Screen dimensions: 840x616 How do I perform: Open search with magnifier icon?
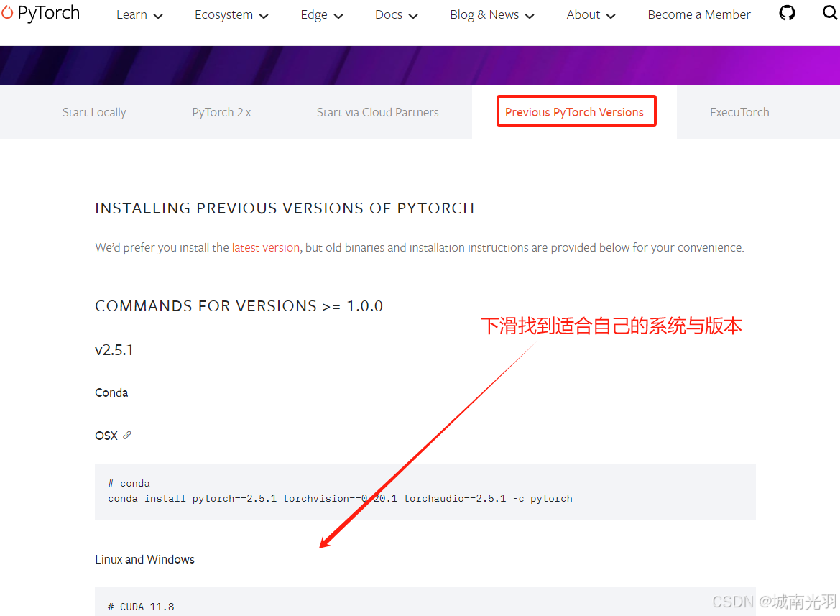830,13
